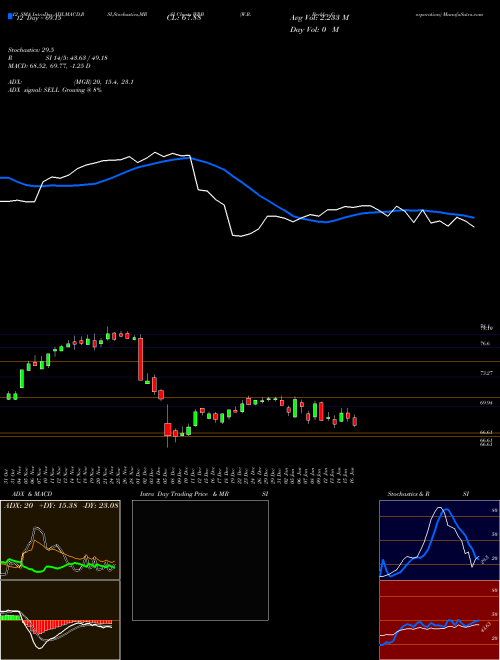Viewport: 500px width, 660px height.
Task: Select the '12 Day = 69.15' SMA value
Action: [x=37, y=18]
